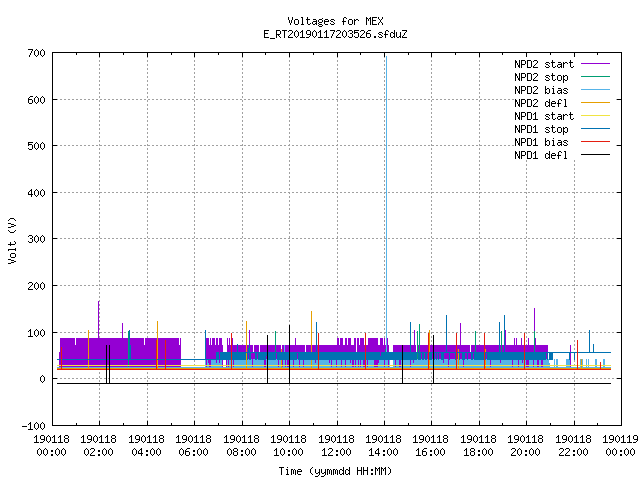The image size is (640, 480).
Task: Click the x-axis label 'Time (yymmdd HH:MM)'
Action: click(335, 471)
